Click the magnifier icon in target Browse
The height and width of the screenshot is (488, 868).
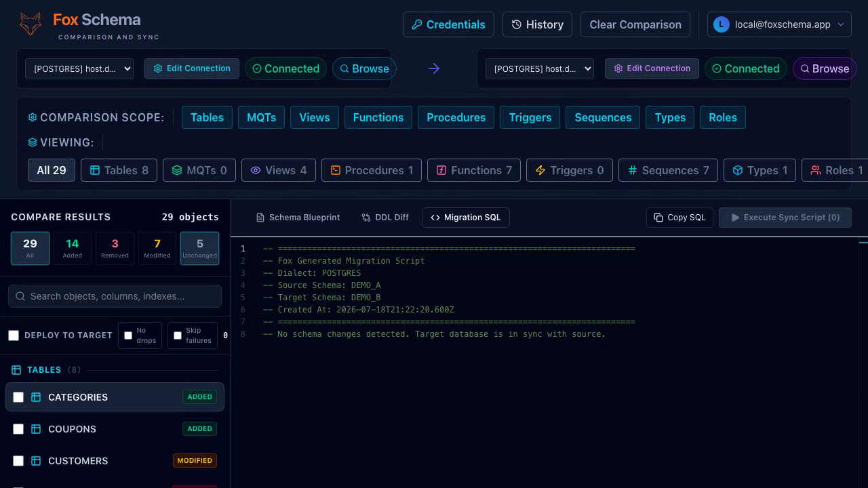(805, 68)
